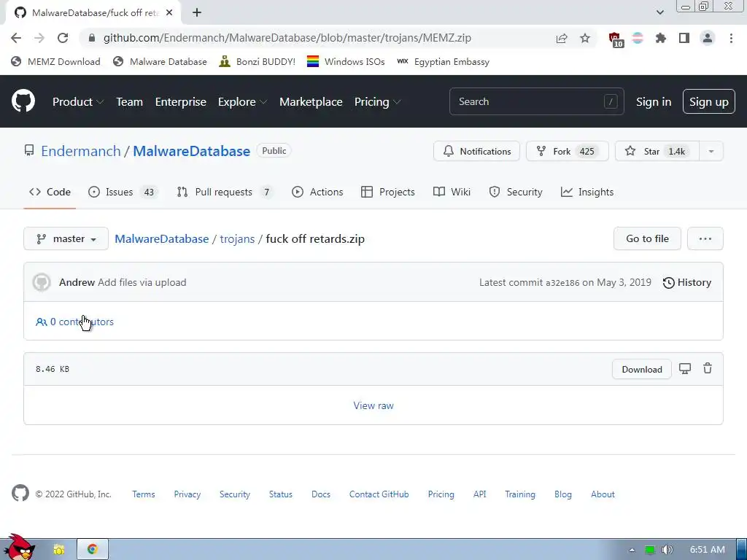Screen dimensions: 747x560
Task: Click the Sign up button
Action: pos(709,101)
